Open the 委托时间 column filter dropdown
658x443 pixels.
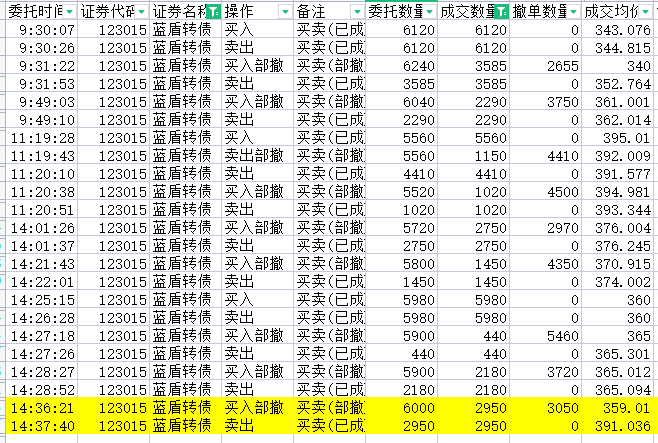tap(70, 12)
